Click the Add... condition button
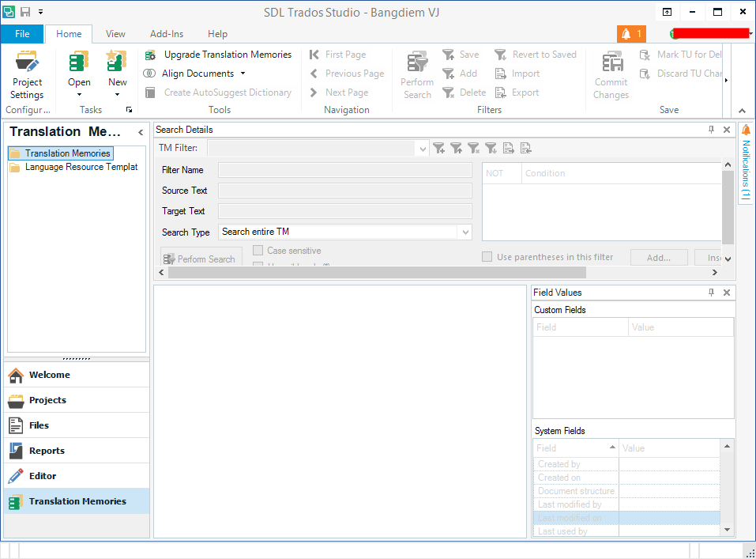The image size is (756, 559). pyautogui.click(x=659, y=258)
